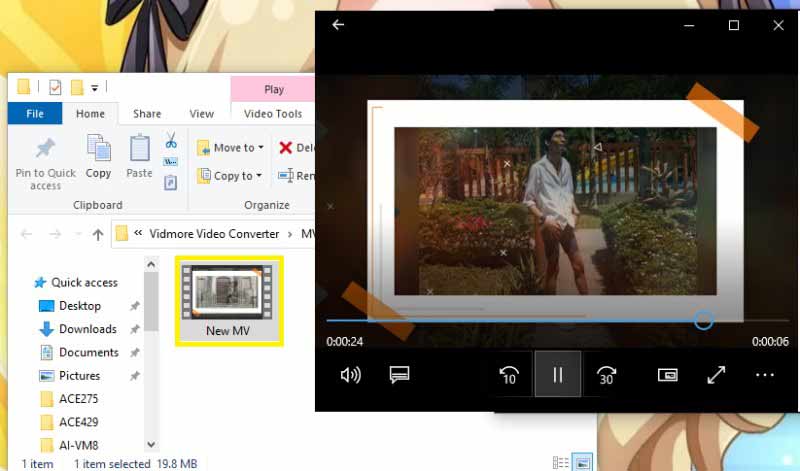Open more options ellipsis menu
The width and height of the screenshot is (800, 471).
pyautogui.click(x=765, y=375)
